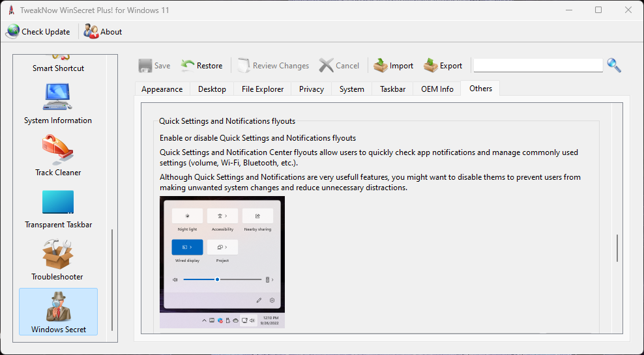Click the Save floppy disk icon
Viewport: 644px width, 355px height.
(145, 66)
